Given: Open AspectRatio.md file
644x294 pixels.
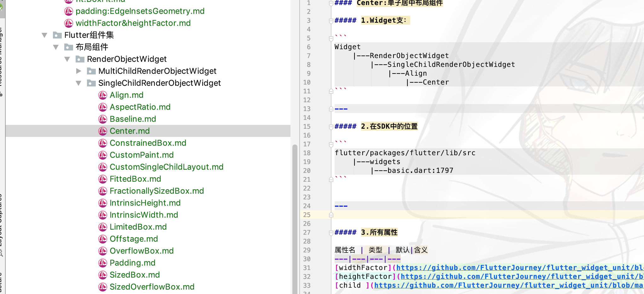Looking at the screenshot, I should point(140,107).
